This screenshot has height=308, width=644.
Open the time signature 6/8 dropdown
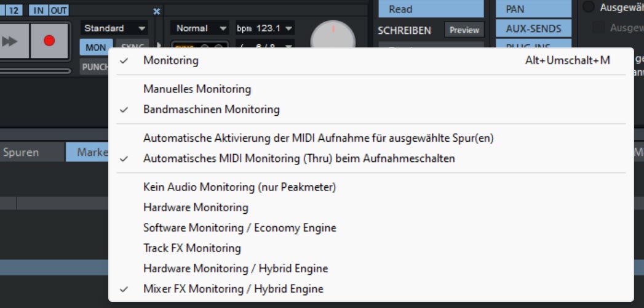tap(265, 44)
